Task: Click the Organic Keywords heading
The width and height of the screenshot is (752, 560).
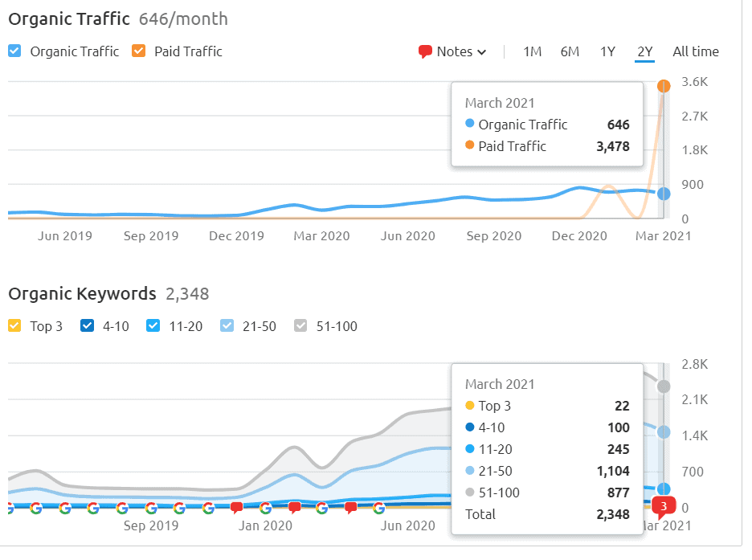Action: (x=83, y=293)
